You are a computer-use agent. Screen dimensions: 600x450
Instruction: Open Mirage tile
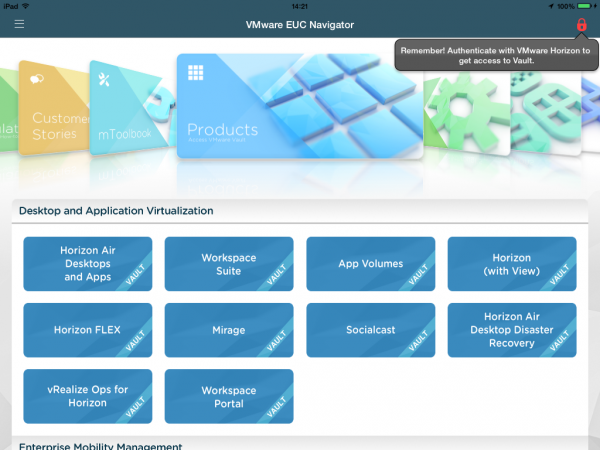click(229, 330)
